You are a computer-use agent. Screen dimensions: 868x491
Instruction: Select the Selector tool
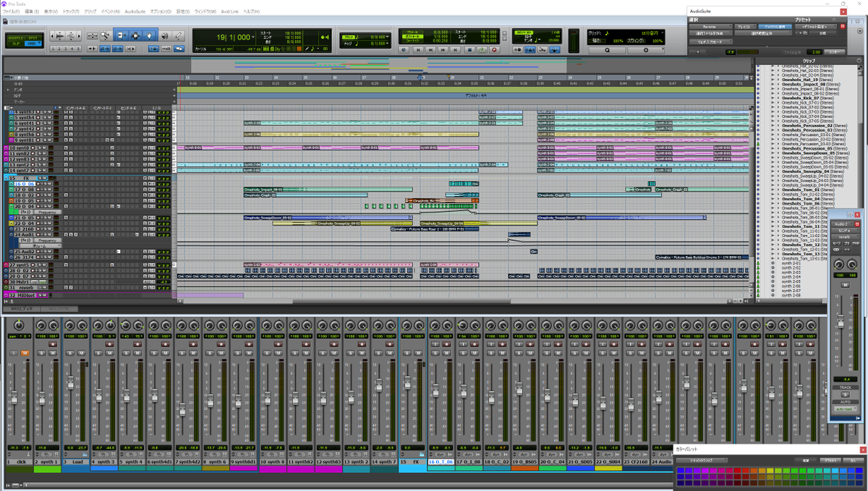136,35
